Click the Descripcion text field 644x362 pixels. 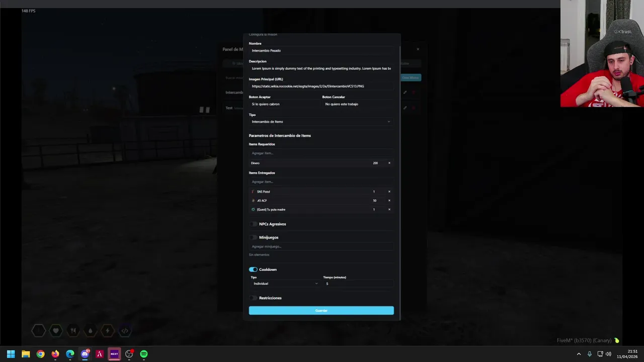321,68
